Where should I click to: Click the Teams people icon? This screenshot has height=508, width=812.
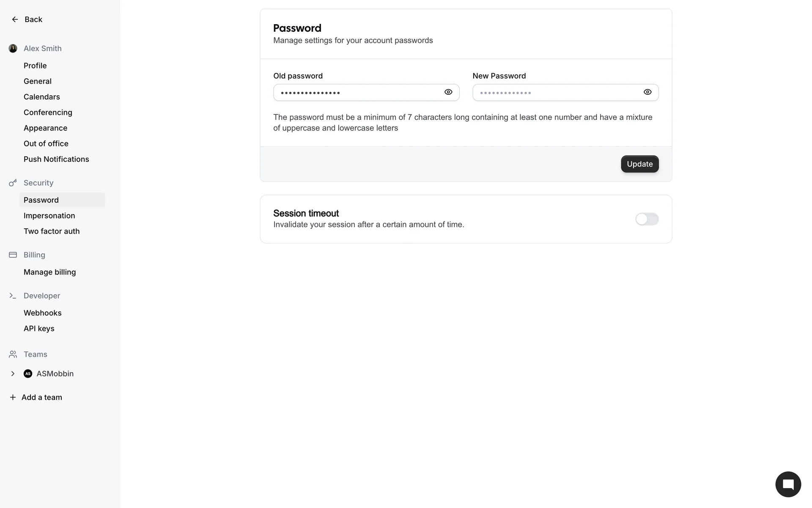pyautogui.click(x=13, y=354)
